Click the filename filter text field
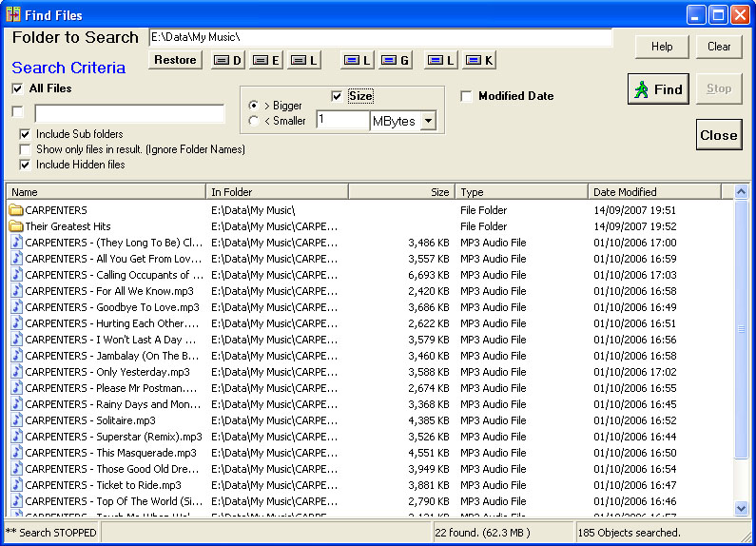 129,113
